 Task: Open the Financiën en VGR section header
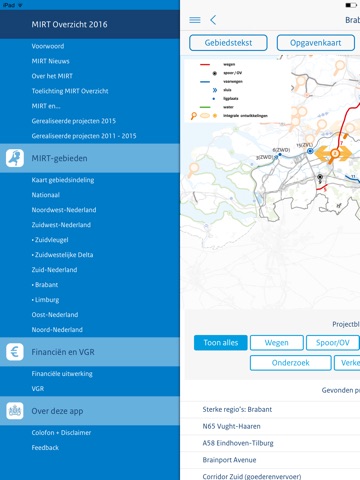coord(90,352)
